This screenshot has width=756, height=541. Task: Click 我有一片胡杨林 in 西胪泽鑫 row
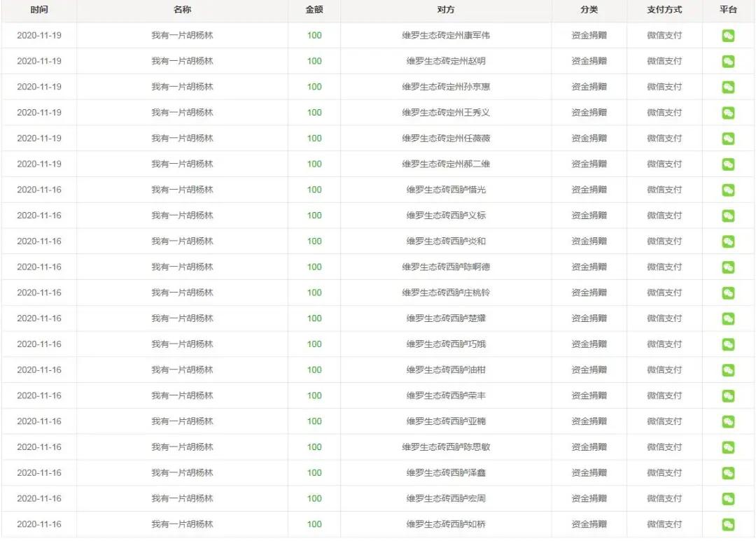pyautogui.click(x=182, y=472)
